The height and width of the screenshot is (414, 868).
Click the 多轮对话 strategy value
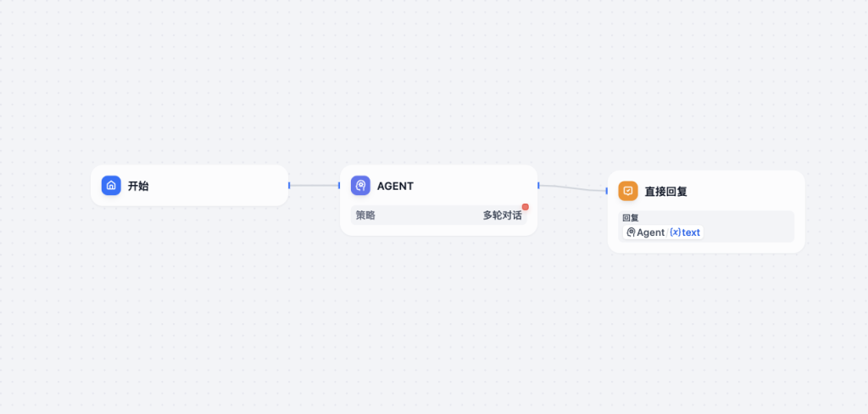point(502,215)
